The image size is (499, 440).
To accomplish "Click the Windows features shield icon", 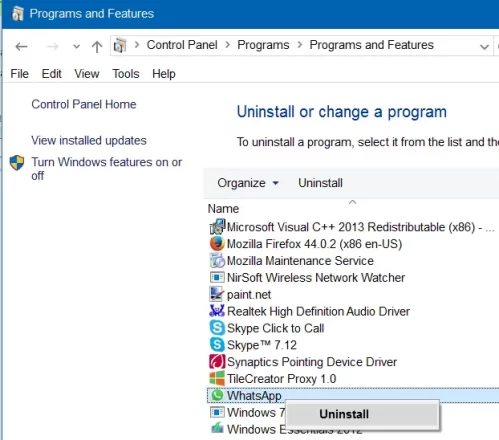I will tap(17, 163).
